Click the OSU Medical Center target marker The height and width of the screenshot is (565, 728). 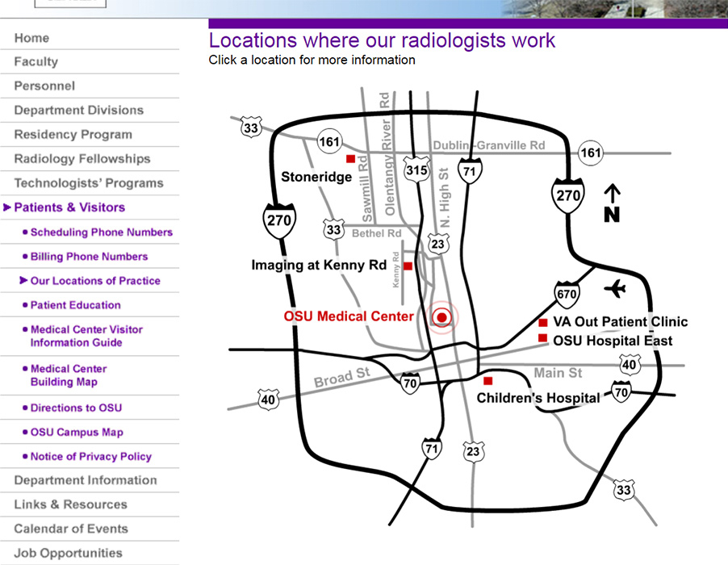coord(441,317)
